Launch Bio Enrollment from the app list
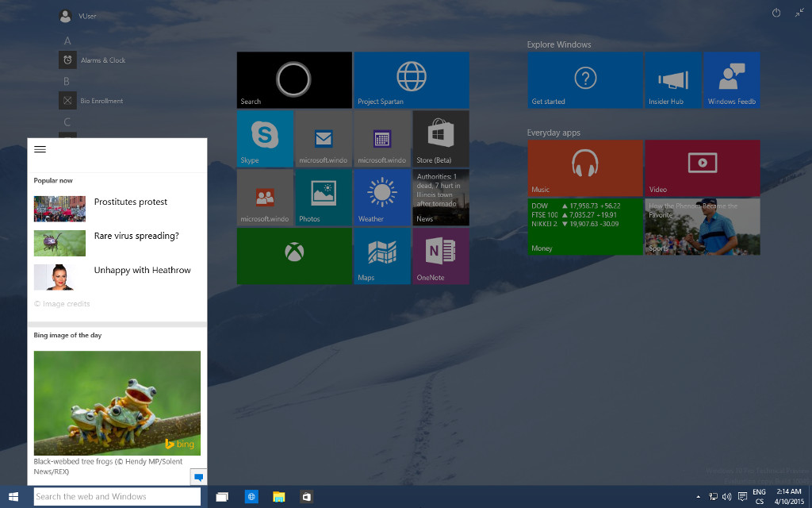The image size is (812, 508). pos(91,101)
